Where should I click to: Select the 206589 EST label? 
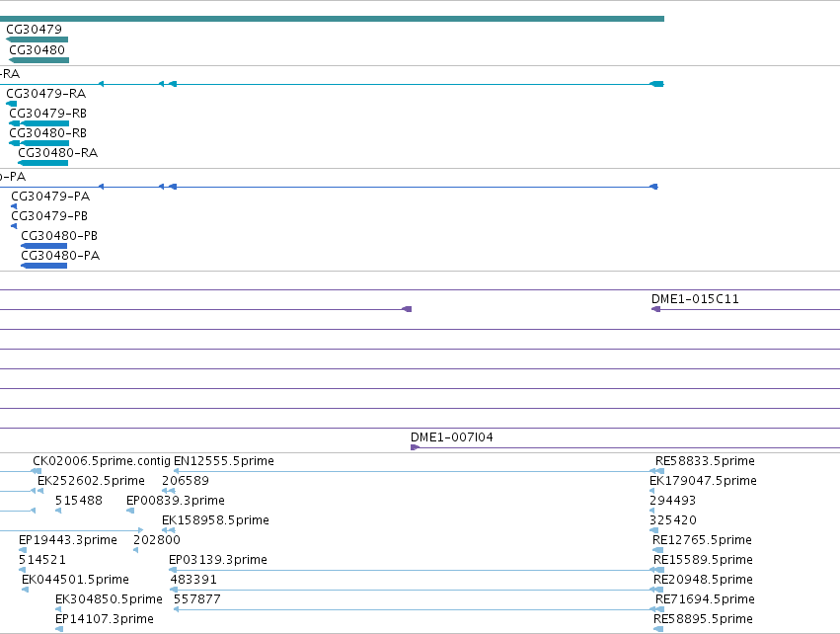tap(186, 481)
